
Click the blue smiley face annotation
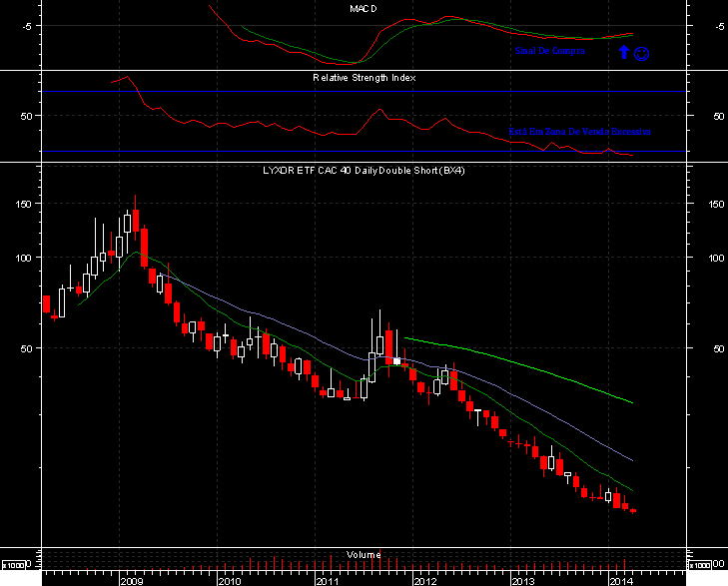(x=641, y=54)
